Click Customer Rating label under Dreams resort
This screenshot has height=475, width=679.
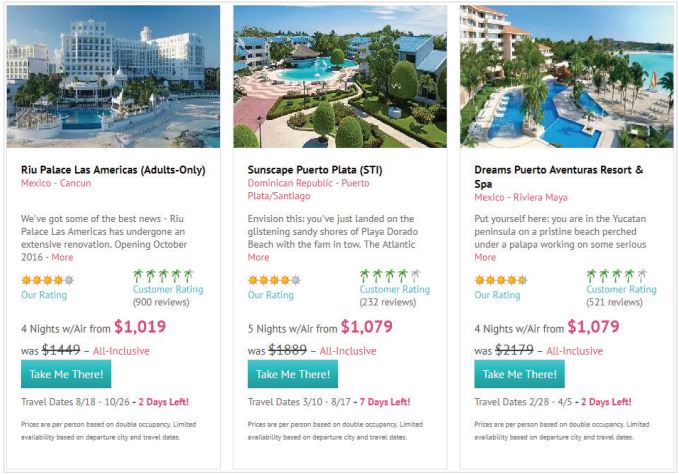point(621,290)
